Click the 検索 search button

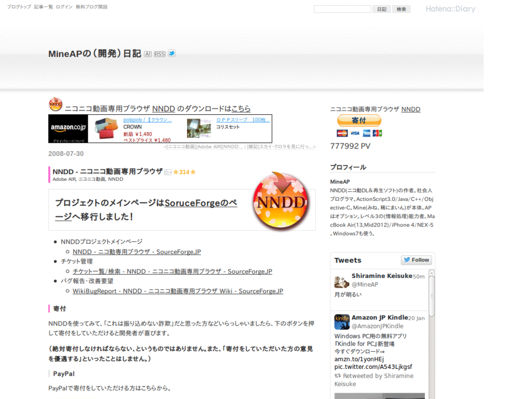(x=402, y=9)
